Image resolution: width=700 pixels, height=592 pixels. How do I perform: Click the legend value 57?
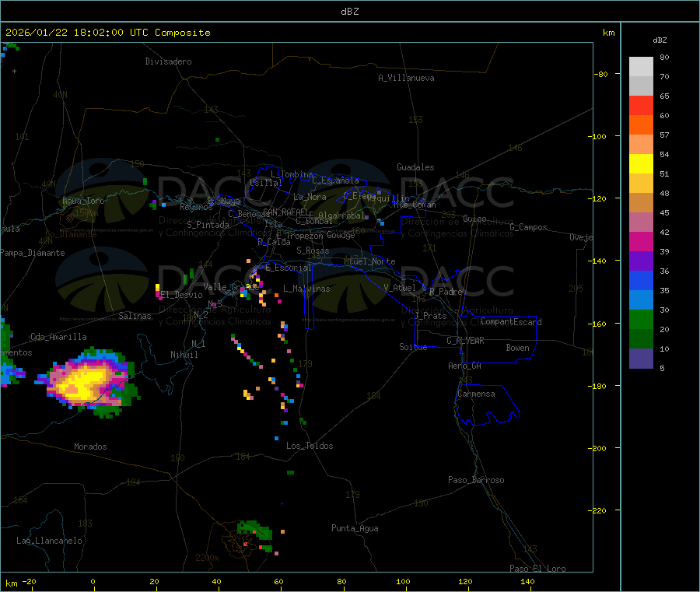click(664, 135)
